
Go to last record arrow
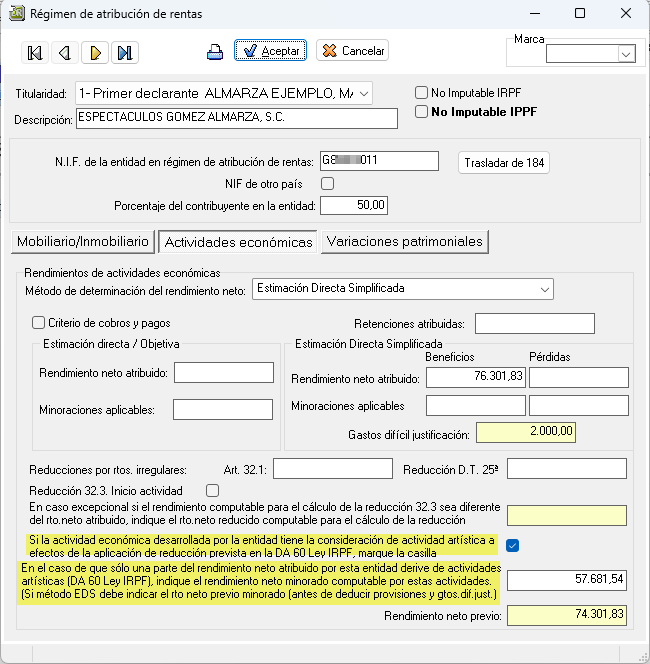click(x=125, y=53)
